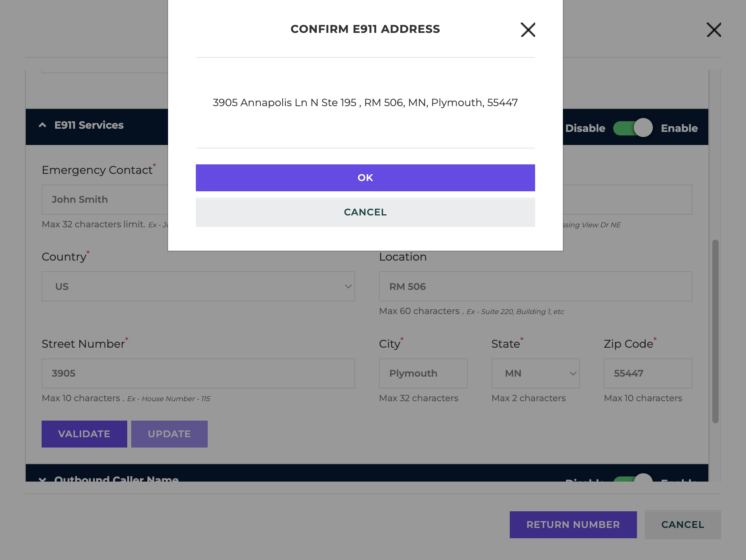
Task: Toggle the E911 Services enable switch
Action: 633,128
